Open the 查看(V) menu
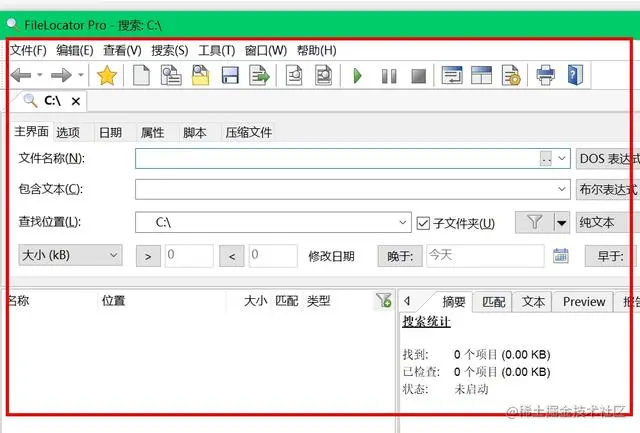Screen dimensions: 640x433 click(122, 51)
